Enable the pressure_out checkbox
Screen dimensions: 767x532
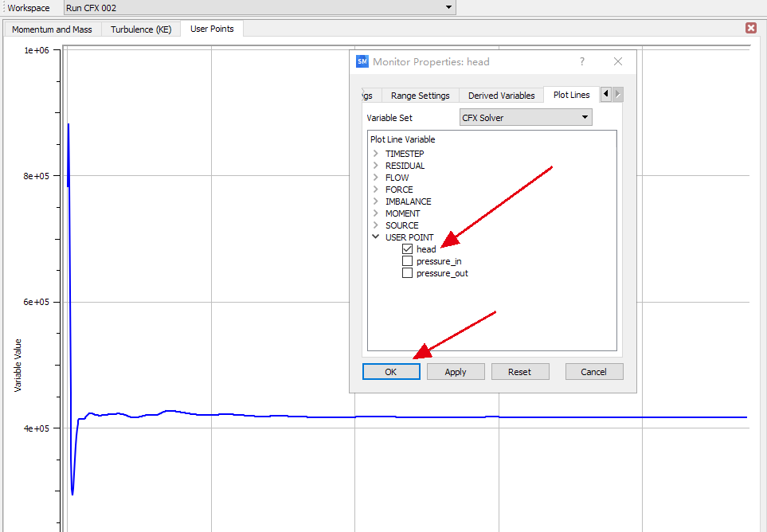tap(408, 273)
